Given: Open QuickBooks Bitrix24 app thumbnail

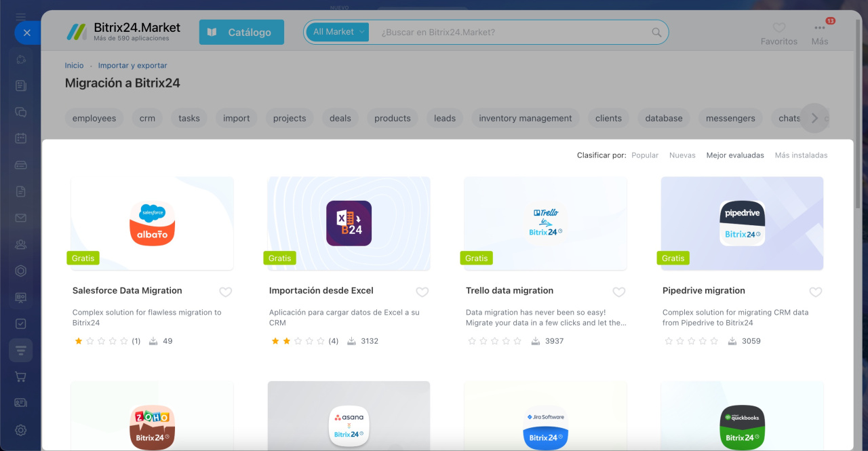Looking at the screenshot, I should 743,416.
